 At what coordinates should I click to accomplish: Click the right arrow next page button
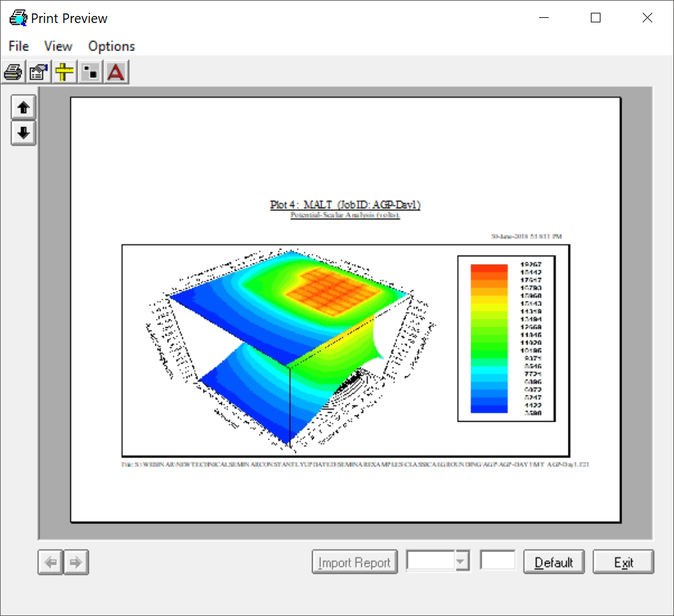tap(76, 562)
